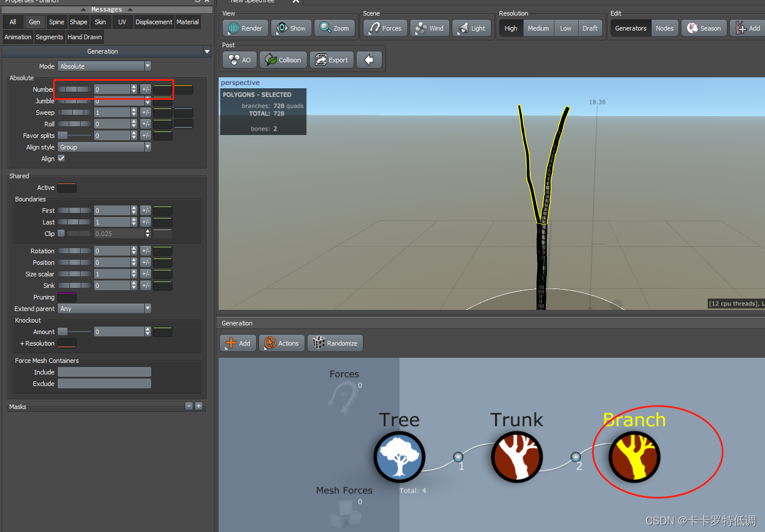Select the Zoom magnifier tool

pyautogui.click(x=335, y=28)
